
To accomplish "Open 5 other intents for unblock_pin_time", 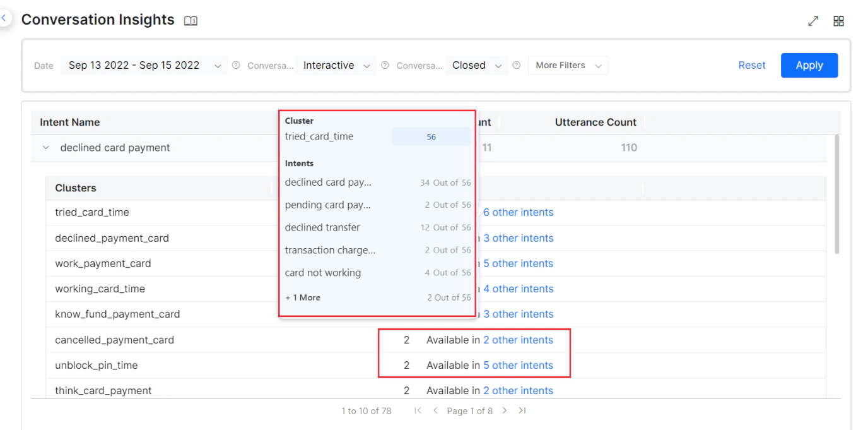I will point(519,365).
